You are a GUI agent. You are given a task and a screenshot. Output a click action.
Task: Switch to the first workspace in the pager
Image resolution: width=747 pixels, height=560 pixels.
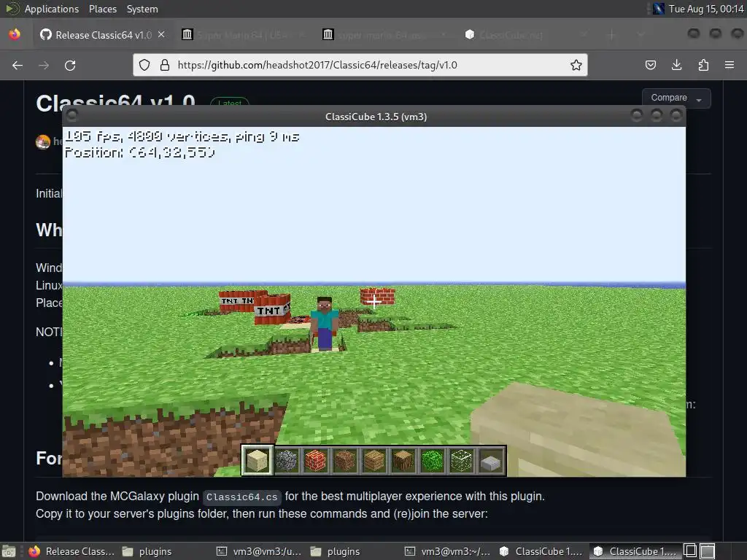[x=690, y=551]
